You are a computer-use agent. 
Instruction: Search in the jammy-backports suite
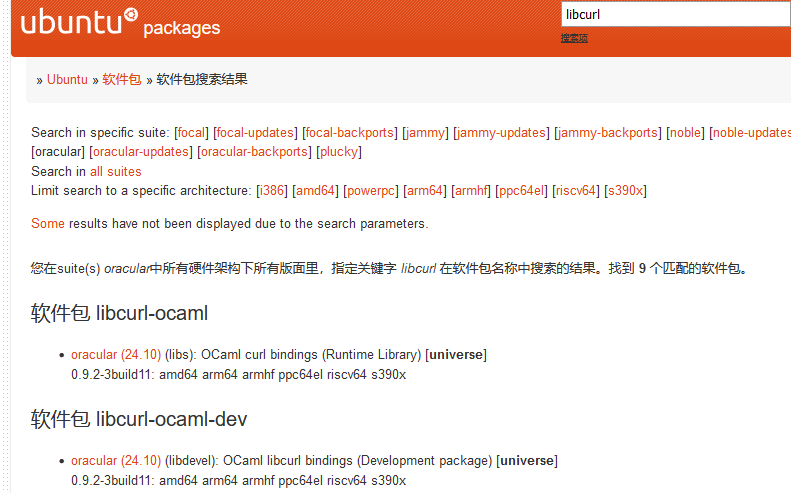click(x=608, y=133)
